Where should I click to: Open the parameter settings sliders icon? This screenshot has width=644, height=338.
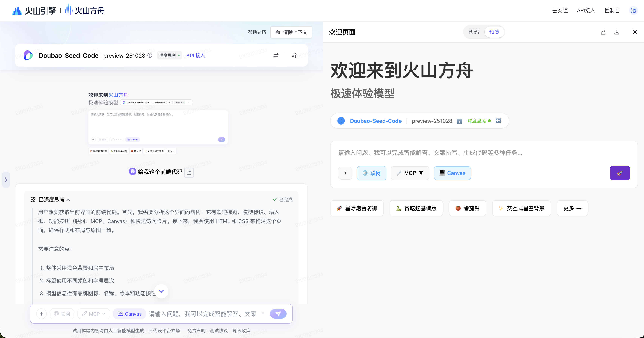(x=294, y=55)
